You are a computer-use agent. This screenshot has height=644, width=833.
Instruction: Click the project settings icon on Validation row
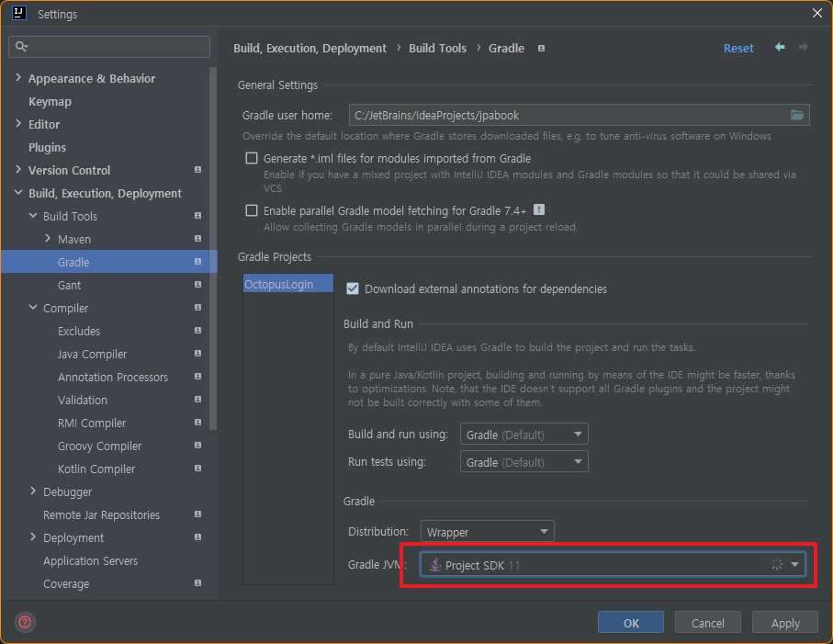pyautogui.click(x=197, y=400)
